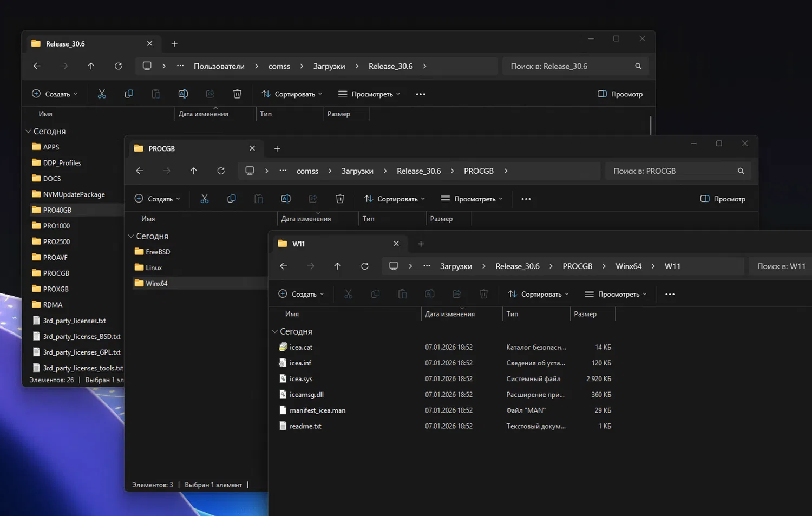Image resolution: width=812 pixels, height=516 pixels.
Task: Click the back arrow in W11 window
Action: pos(284,266)
